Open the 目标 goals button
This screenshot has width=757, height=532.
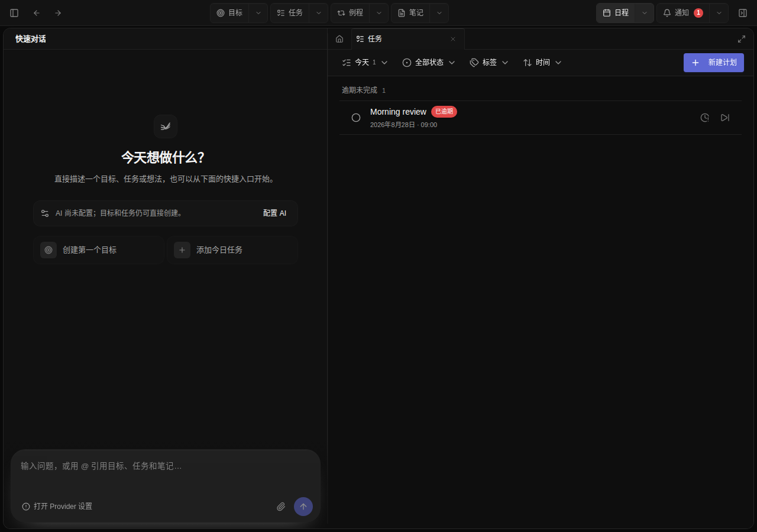[229, 13]
